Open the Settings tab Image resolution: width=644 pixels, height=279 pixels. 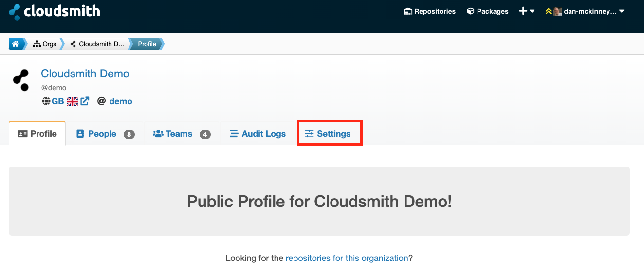pos(329,134)
